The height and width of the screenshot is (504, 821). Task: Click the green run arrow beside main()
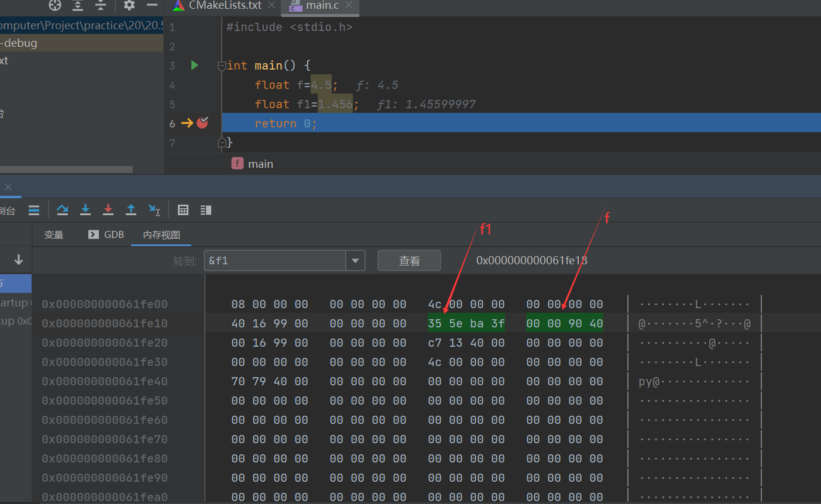click(195, 65)
